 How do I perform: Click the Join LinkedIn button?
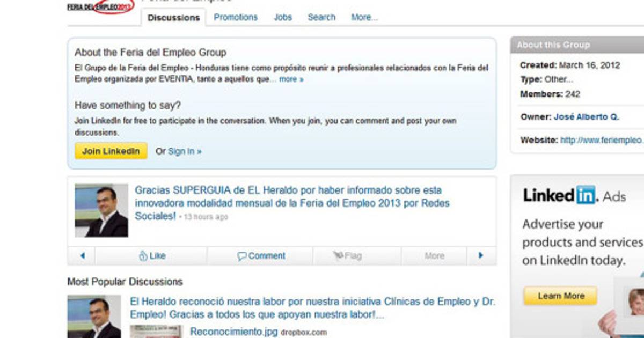click(x=111, y=151)
